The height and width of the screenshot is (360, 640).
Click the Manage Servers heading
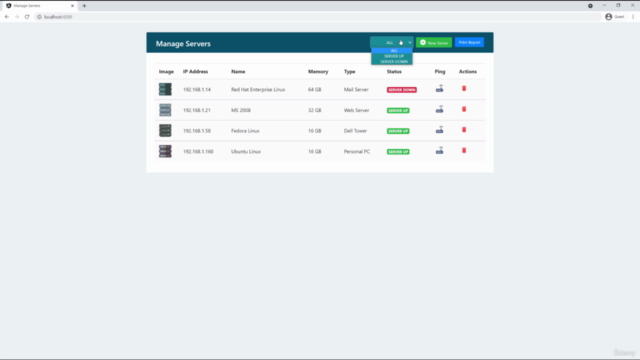(x=183, y=44)
